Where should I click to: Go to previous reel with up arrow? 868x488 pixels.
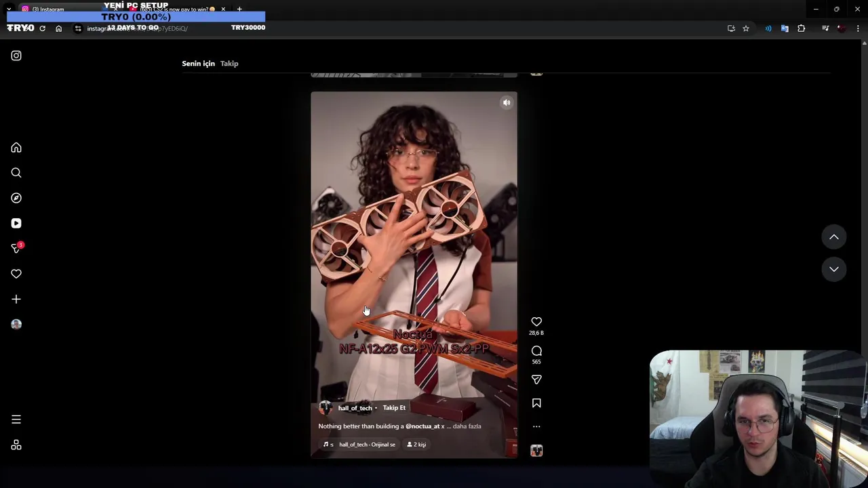click(x=834, y=237)
